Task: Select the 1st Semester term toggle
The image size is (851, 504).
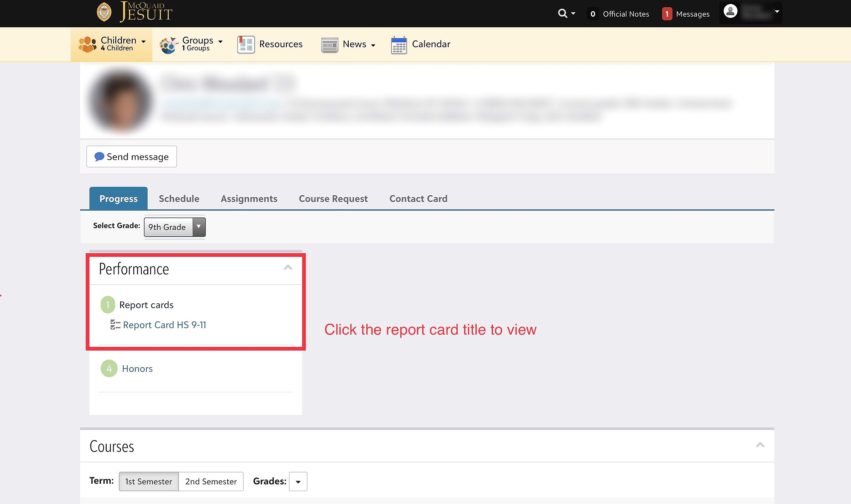Action: [149, 481]
